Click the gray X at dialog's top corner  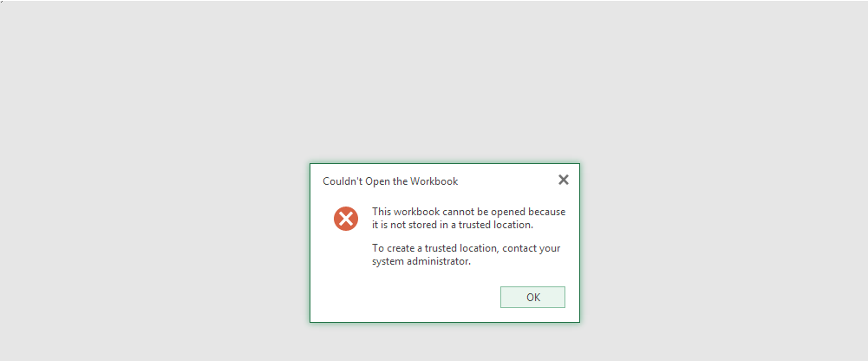click(x=564, y=180)
